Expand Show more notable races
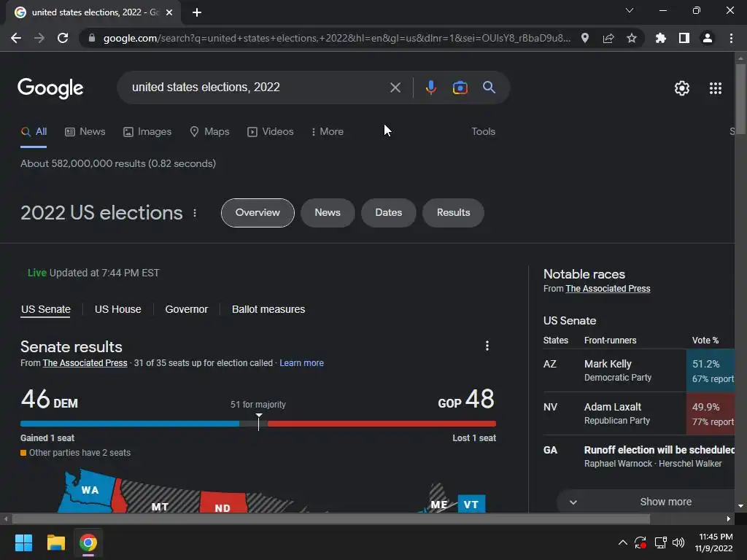The width and height of the screenshot is (747, 560). tap(646, 502)
